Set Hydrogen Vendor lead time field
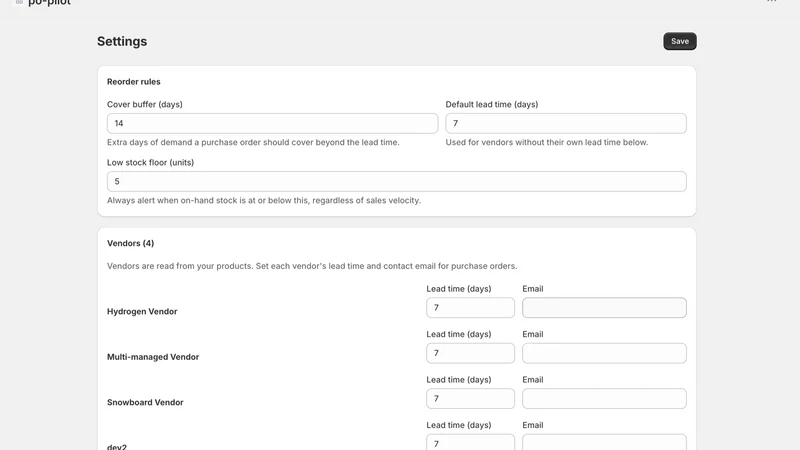The height and width of the screenshot is (450, 800). 470,308
